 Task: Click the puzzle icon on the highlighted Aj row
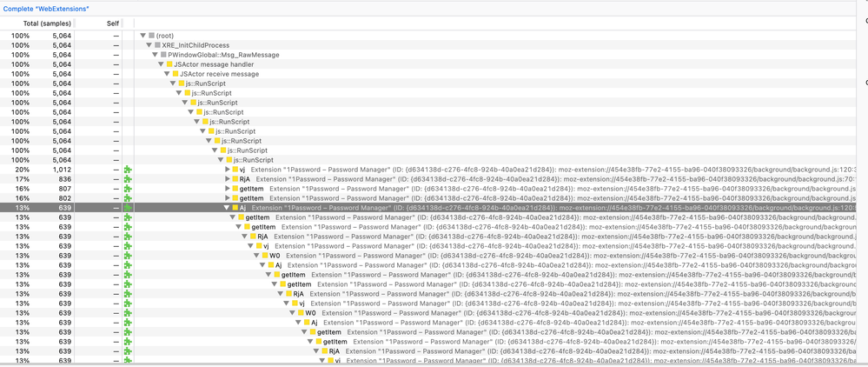click(128, 208)
